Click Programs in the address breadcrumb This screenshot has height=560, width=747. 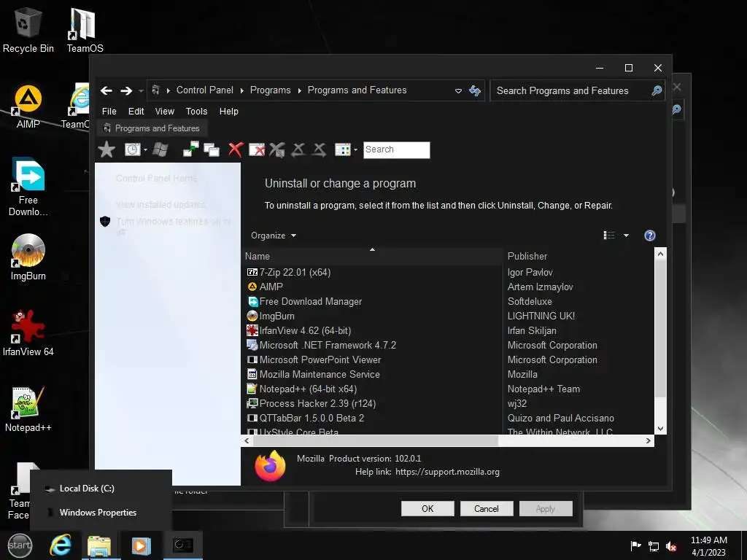270,90
